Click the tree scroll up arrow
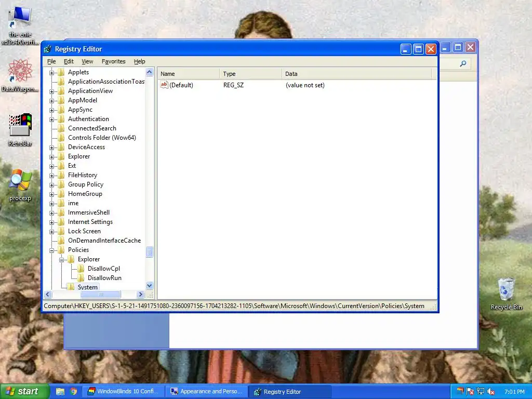The image size is (532, 399). [x=149, y=72]
